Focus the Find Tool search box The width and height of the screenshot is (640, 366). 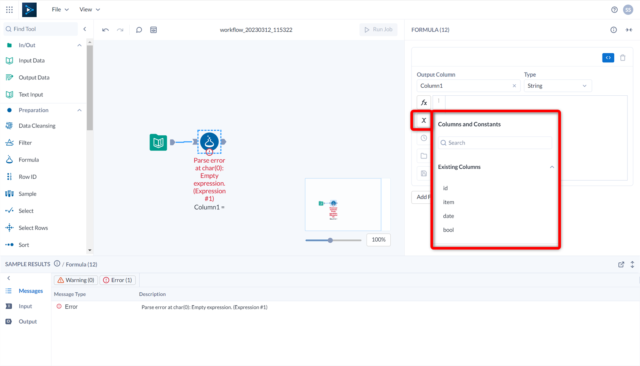[x=41, y=29]
